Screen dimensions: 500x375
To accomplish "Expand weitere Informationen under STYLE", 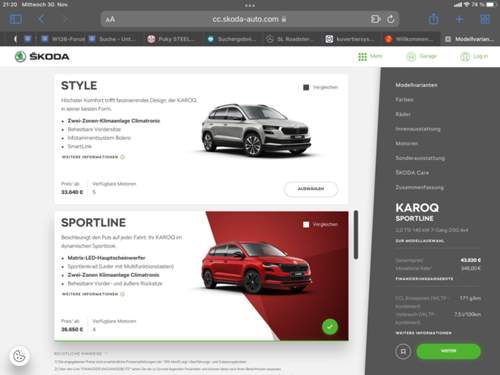I will coord(93,157).
